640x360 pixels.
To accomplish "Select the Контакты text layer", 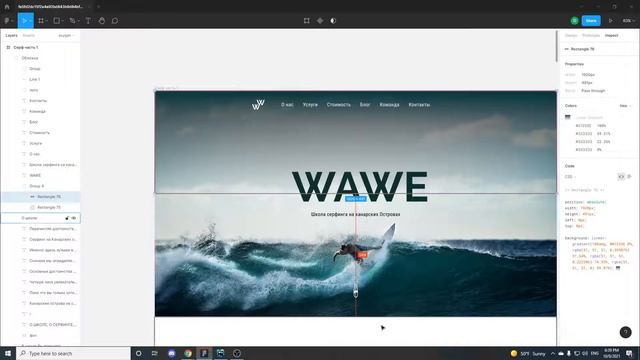I will 41,100.
